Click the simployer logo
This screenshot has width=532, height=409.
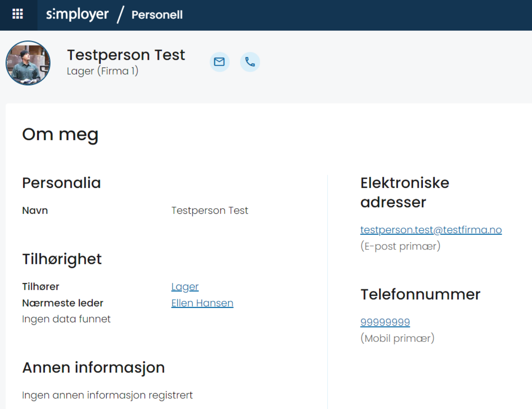point(77,15)
